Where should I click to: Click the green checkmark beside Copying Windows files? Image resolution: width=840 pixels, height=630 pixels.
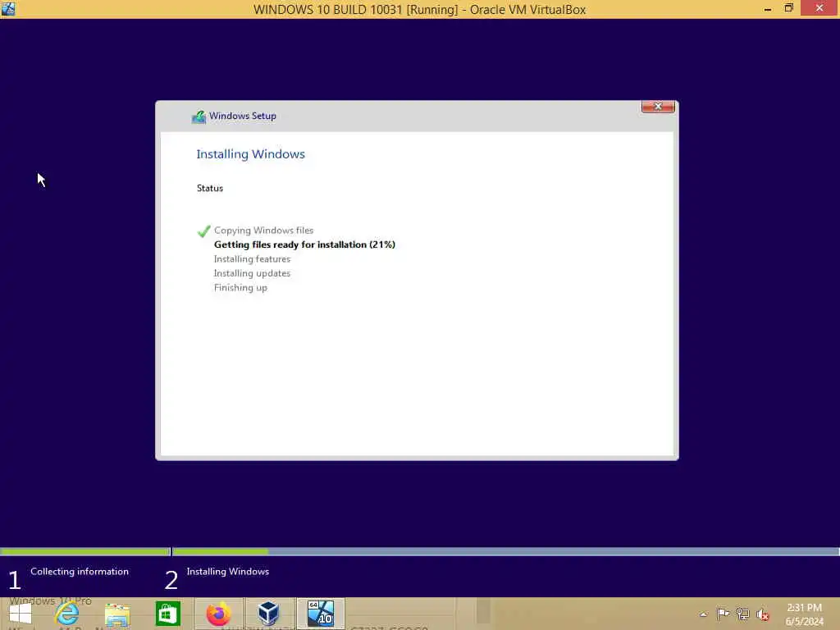tap(203, 231)
